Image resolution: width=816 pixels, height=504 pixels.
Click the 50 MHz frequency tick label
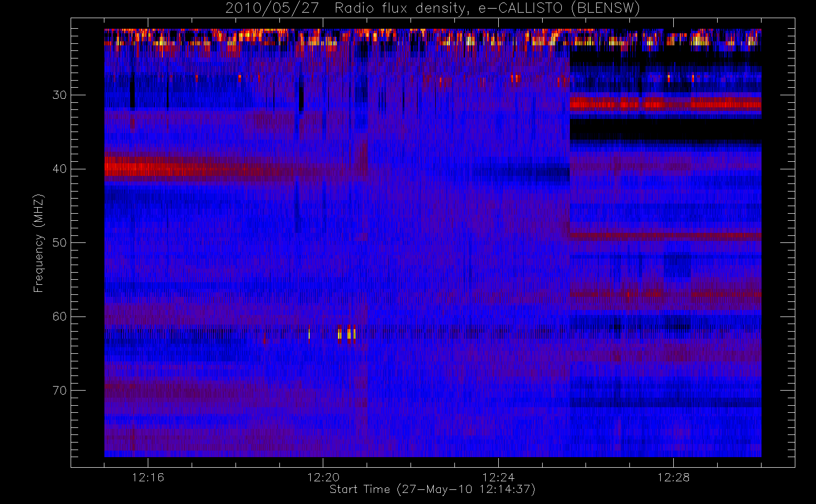click(60, 242)
